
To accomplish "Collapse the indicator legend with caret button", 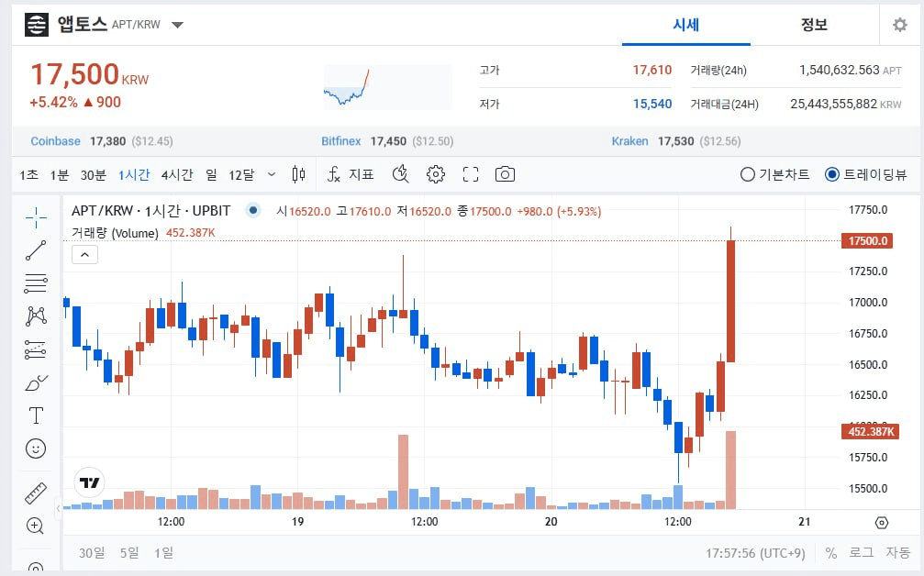I will click(84, 254).
